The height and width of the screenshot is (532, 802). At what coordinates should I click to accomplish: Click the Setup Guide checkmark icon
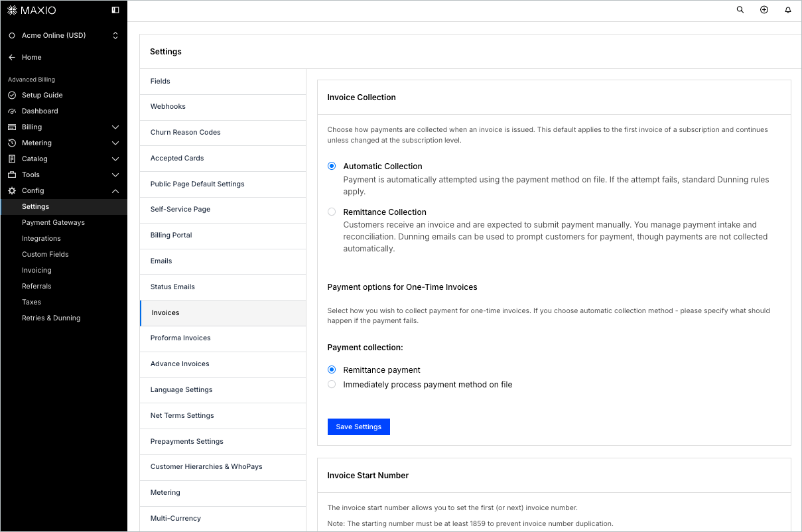[x=12, y=95]
